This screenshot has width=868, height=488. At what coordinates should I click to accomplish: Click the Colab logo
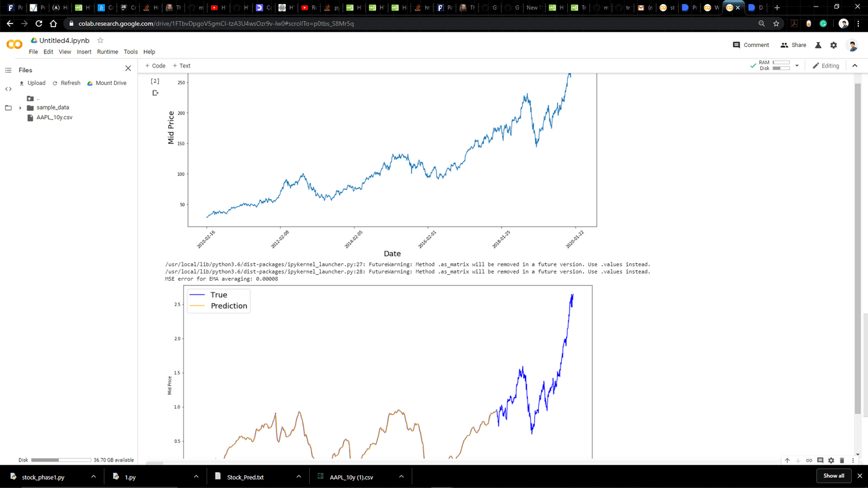click(x=14, y=45)
